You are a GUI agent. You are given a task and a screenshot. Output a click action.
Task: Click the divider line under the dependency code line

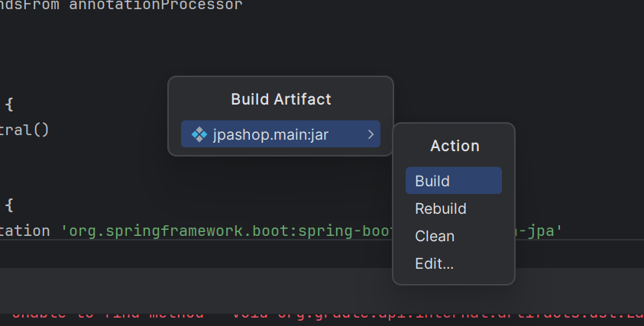(x=191, y=240)
